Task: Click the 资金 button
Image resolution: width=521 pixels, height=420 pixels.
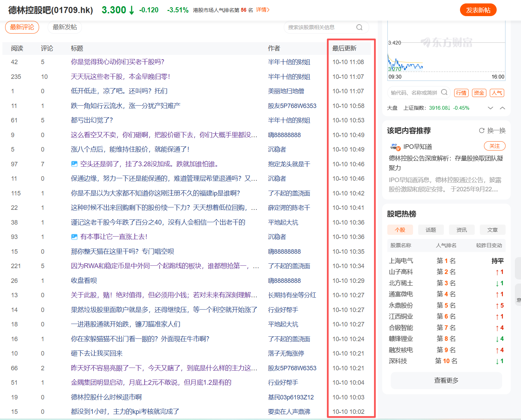Action: point(479,93)
